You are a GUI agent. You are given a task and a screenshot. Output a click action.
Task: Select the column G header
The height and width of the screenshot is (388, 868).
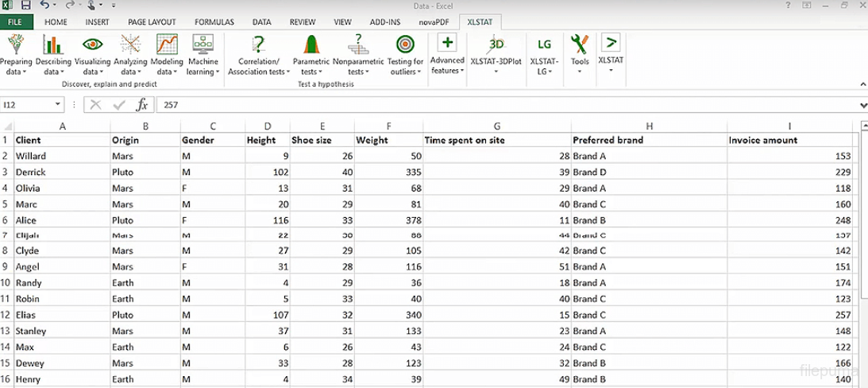click(497, 126)
